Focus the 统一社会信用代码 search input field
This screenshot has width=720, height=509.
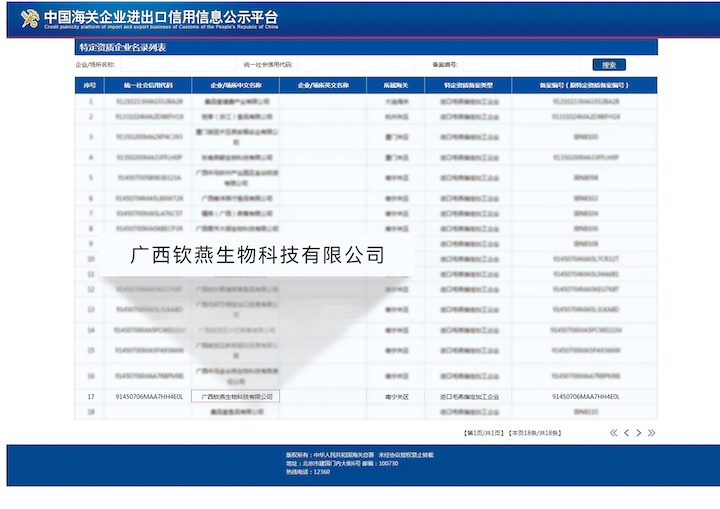click(x=356, y=65)
